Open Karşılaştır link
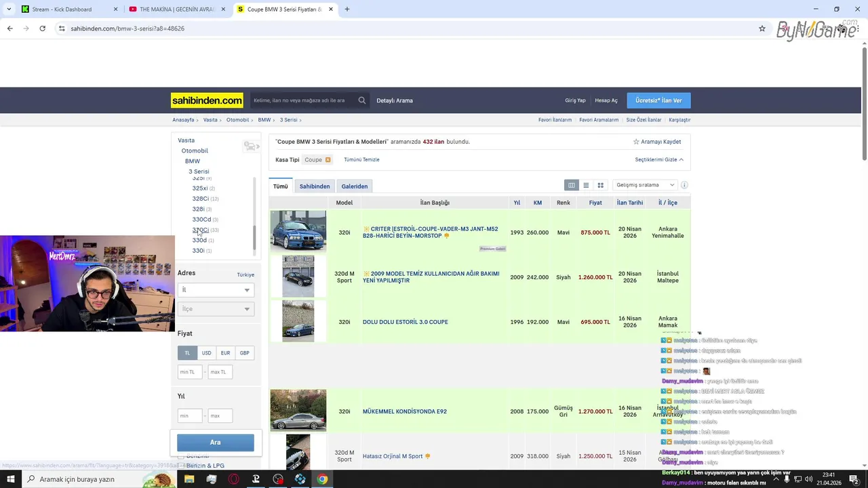This screenshot has width=868, height=488. 679,120
